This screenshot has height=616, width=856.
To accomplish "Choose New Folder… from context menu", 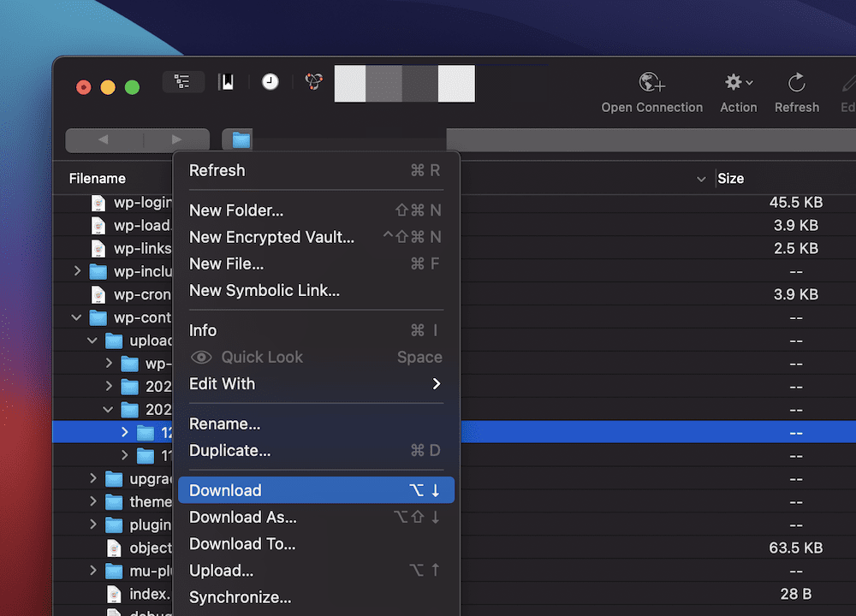I will tap(316, 210).
